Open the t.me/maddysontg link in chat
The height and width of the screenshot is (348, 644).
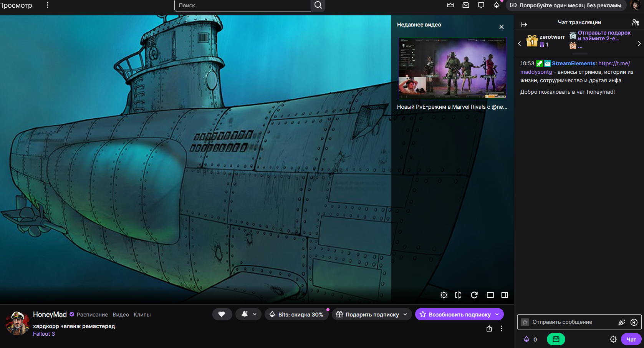click(575, 68)
